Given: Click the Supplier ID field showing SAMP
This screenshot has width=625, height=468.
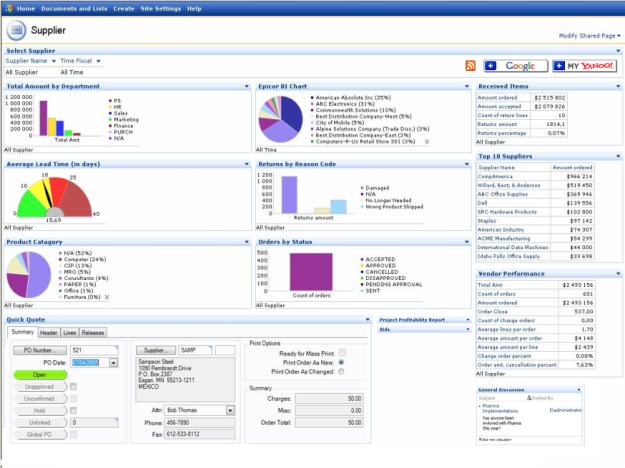Looking at the screenshot, I should [x=195, y=350].
